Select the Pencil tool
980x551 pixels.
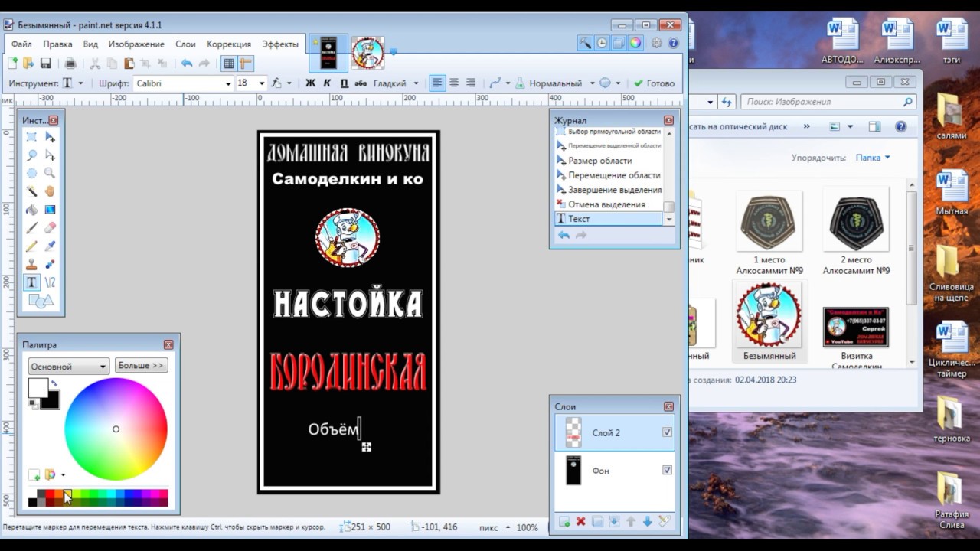click(x=31, y=246)
